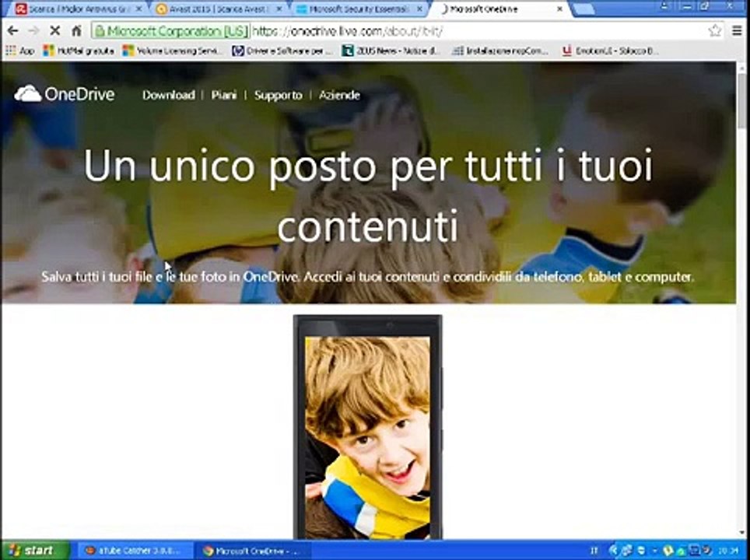The image size is (750, 560).
Task: Open the Windows start button
Action: (34, 551)
